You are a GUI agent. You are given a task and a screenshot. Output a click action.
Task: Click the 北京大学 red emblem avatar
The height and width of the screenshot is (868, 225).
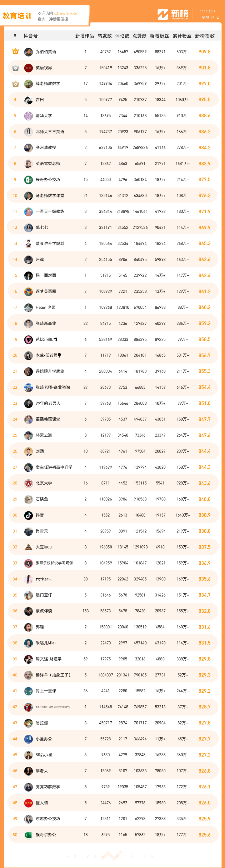(x=29, y=483)
